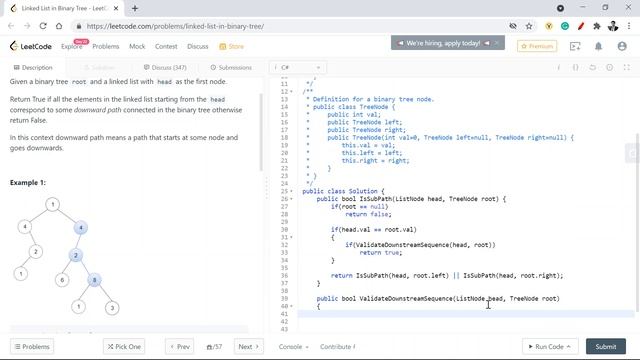Open the Explore menu item
Screen dimensions: 640x360
tap(71, 46)
